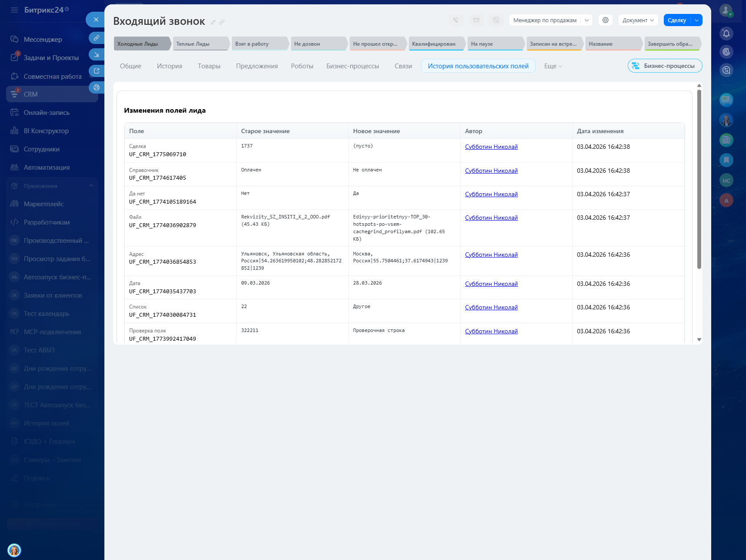The height and width of the screenshot is (560, 746).
Task: Minimize the slider with the down-arrow icon
Action: click(96, 54)
